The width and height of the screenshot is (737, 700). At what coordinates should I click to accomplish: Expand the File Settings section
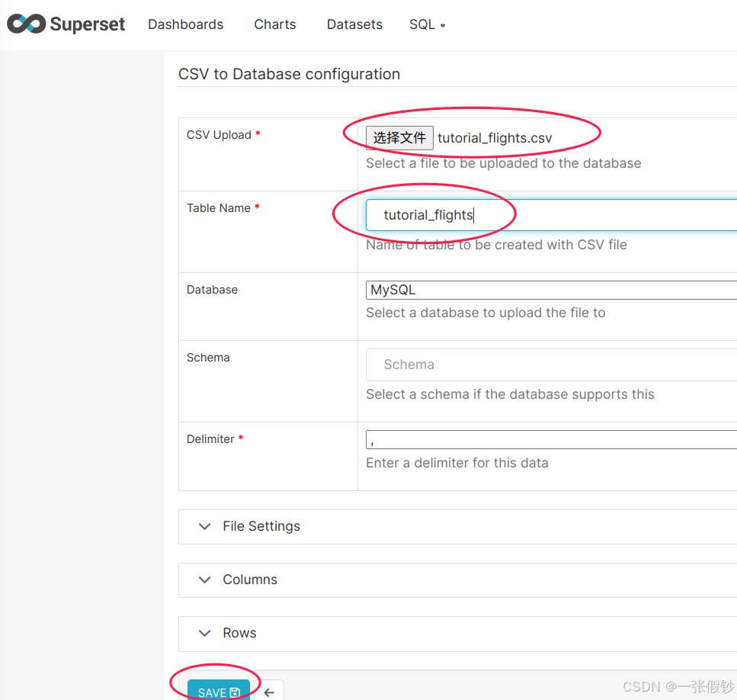261,526
